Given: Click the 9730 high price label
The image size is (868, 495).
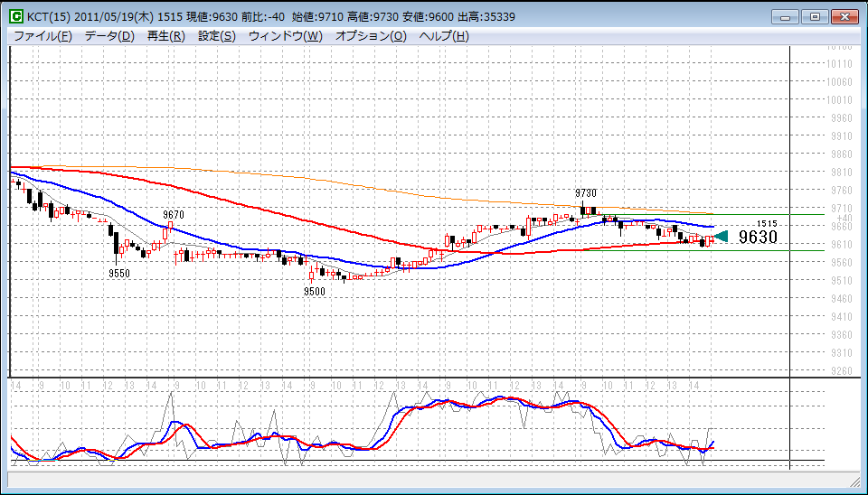Looking at the screenshot, I should (586, 194).
